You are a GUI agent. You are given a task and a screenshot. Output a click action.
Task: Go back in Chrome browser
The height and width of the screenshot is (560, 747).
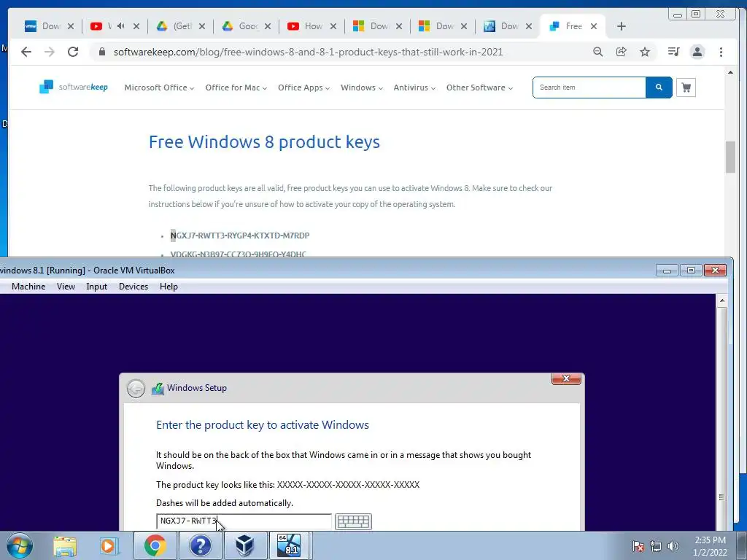click(x=26, y=52)
